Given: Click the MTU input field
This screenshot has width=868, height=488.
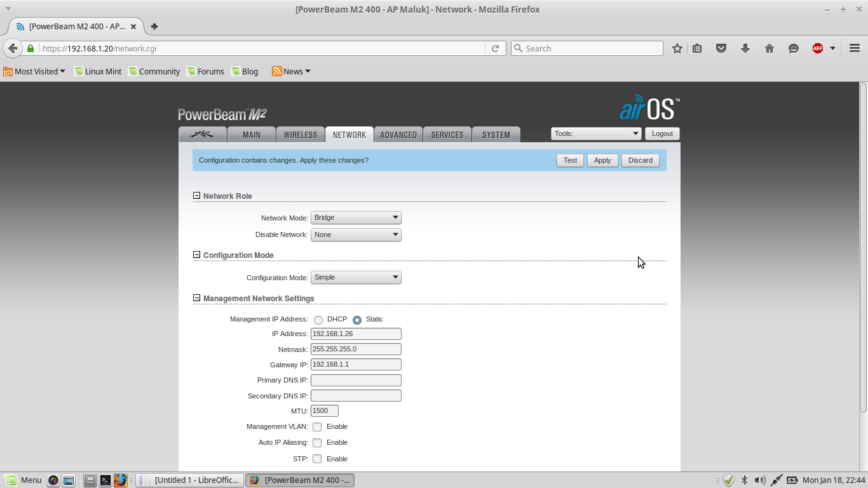Looking at the screenshot, I should tap(325, 410).
